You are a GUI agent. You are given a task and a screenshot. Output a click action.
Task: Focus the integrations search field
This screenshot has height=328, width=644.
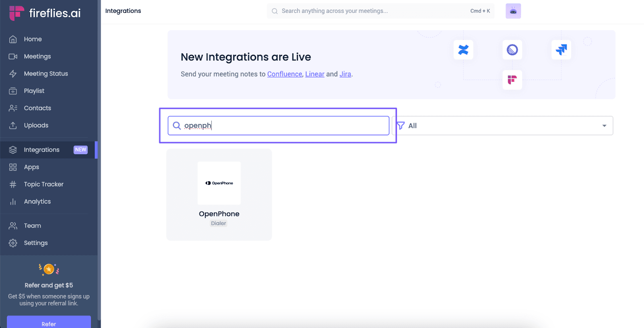tap(279, 126)
